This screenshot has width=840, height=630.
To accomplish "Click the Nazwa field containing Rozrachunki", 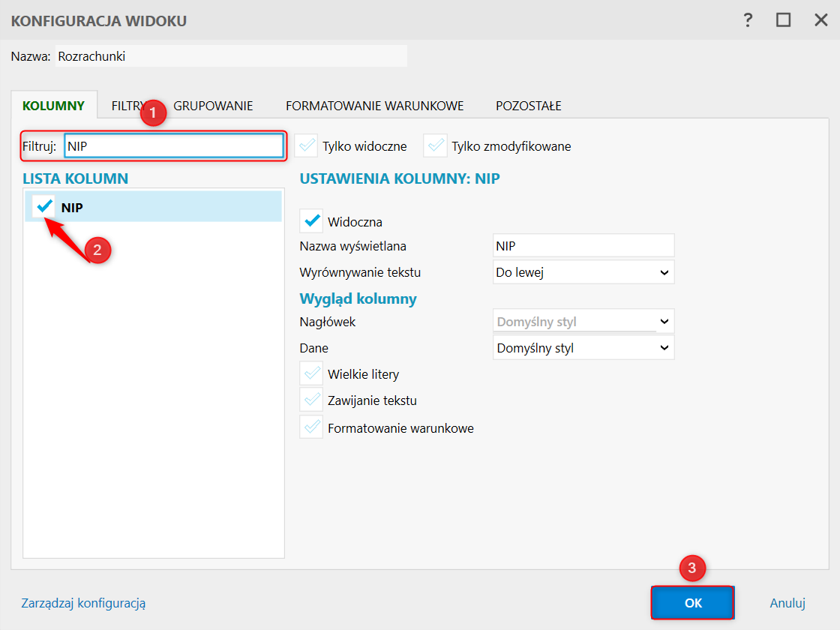I will (x=231, y=56).
